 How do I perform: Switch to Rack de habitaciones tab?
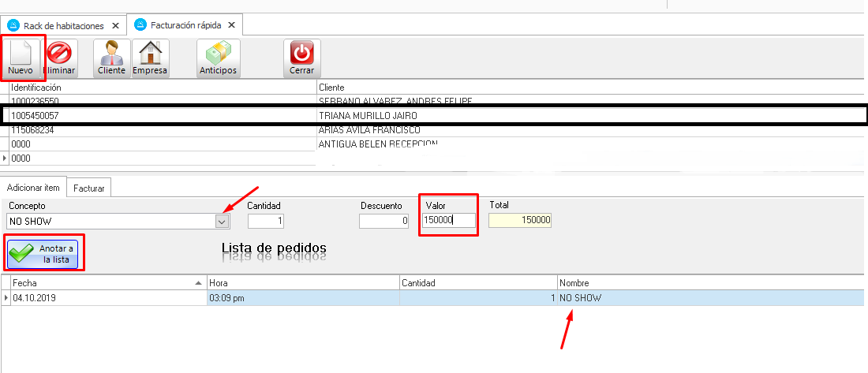pyautogui.click(x=63, y=25)
